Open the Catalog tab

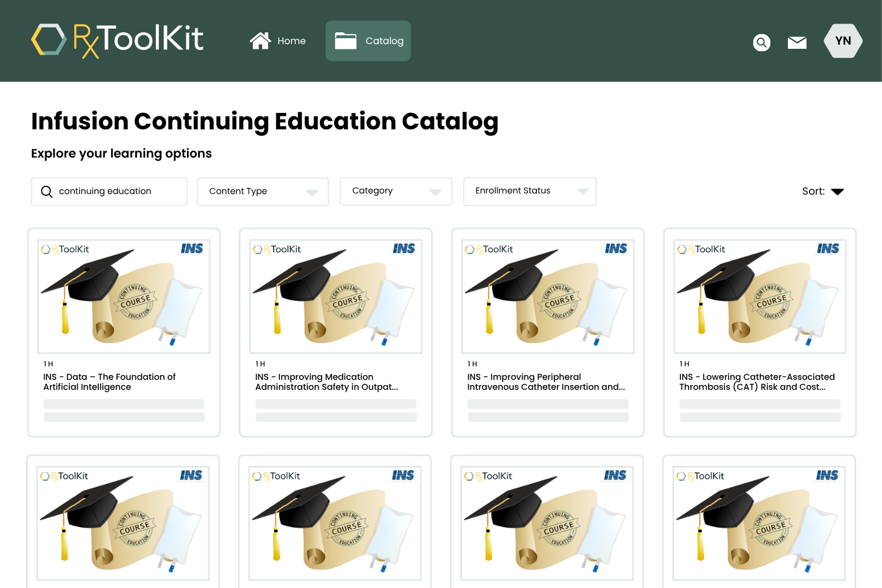click(x=368, y=41)
